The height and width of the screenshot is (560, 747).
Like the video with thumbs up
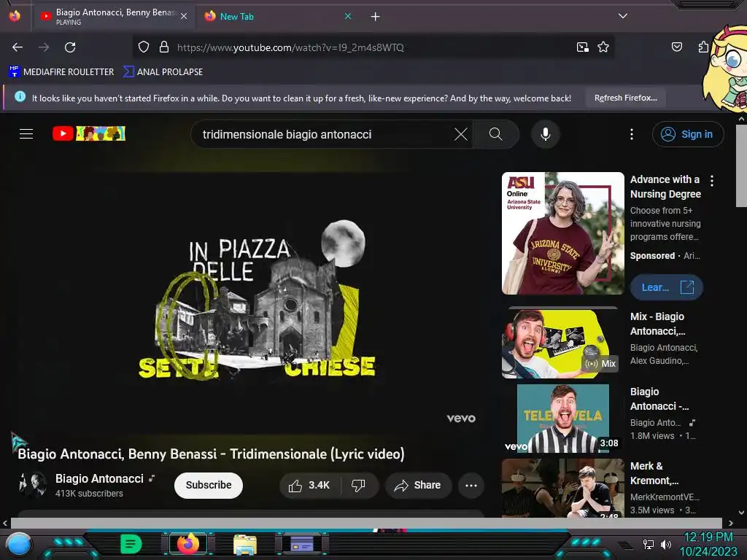point(309,485)
